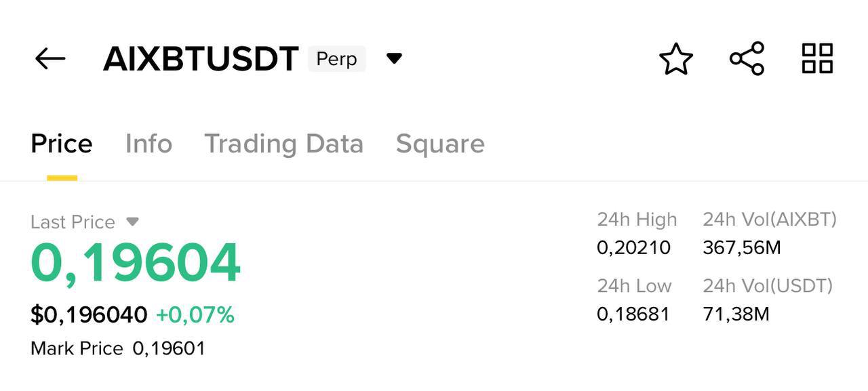Click the 24h Vol(AIXBT) 367,56M figure
Viewport: 868px width, 391px height.
coord(742,248)
